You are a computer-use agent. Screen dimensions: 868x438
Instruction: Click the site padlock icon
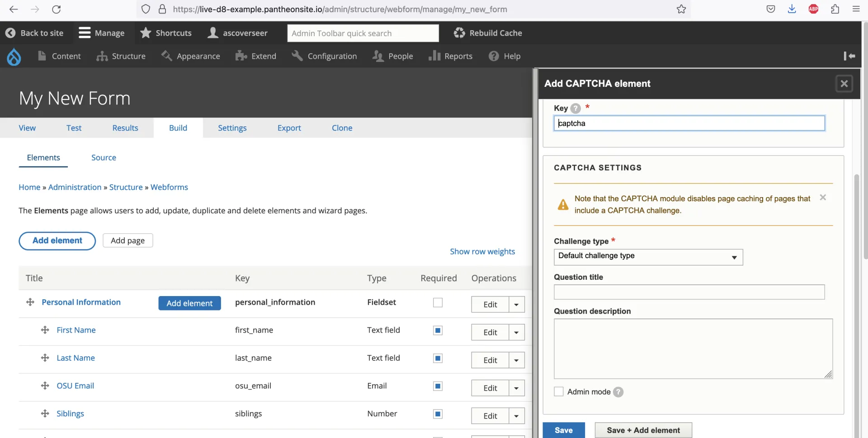point(162,9)
